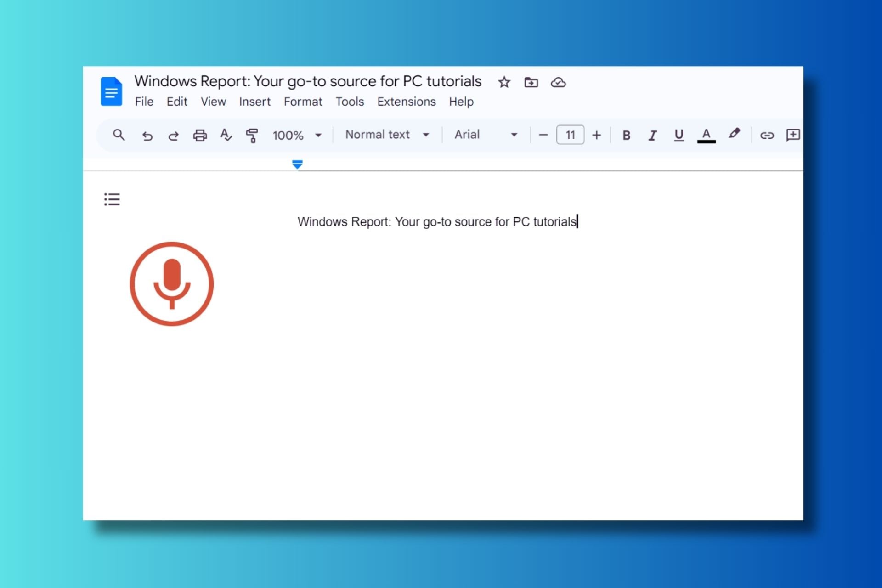The height and width of the screenshot is (588, 882).
Task: Click the undo arrow icon
Action: (x=147, y=136)
